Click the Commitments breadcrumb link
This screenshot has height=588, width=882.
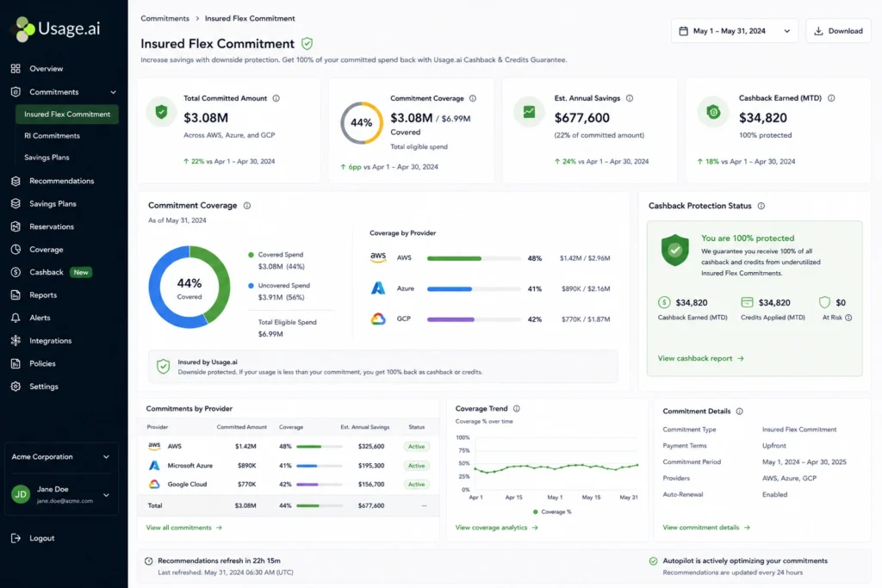[165, 19]
